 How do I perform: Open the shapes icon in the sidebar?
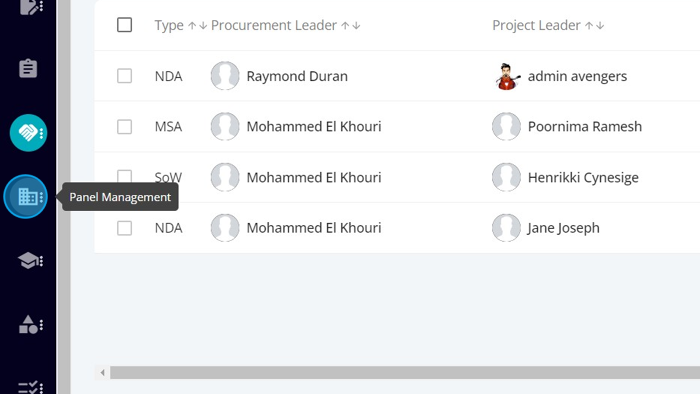tap(30, 324)
